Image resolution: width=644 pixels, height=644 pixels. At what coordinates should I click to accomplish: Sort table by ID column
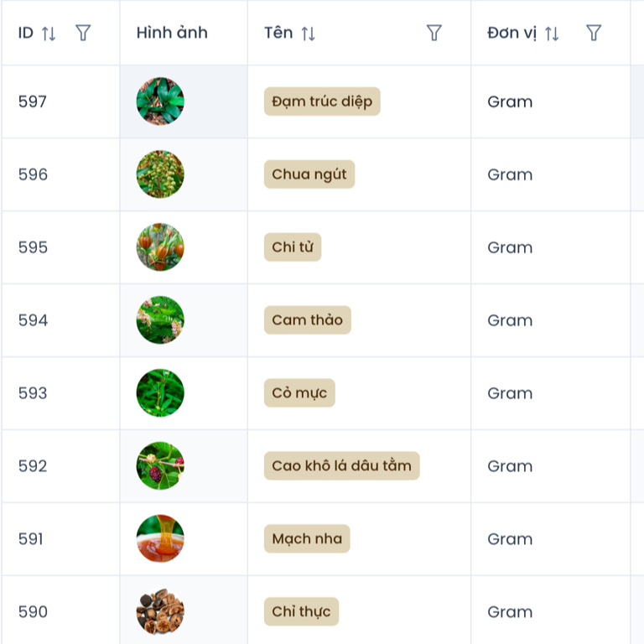(49, 34)
